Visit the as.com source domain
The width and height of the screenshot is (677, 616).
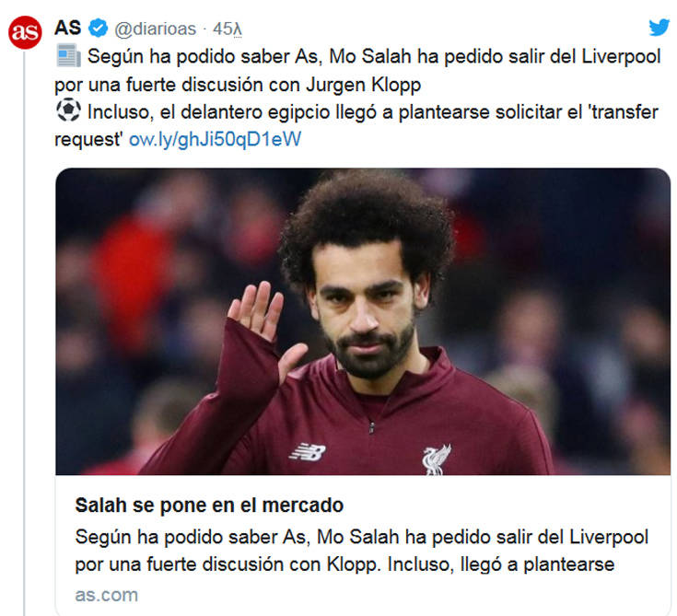(107, 595)
